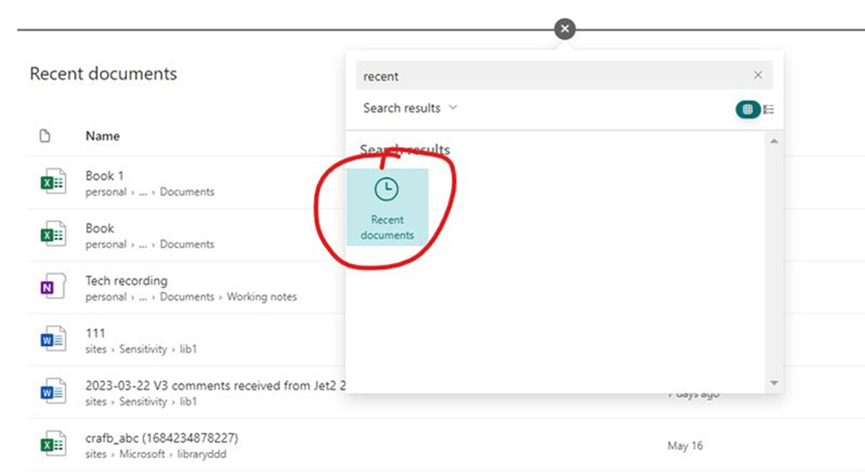Select the Recent documents web part
Viewport: 865px width, 473px height.
(x=387, y=208)
